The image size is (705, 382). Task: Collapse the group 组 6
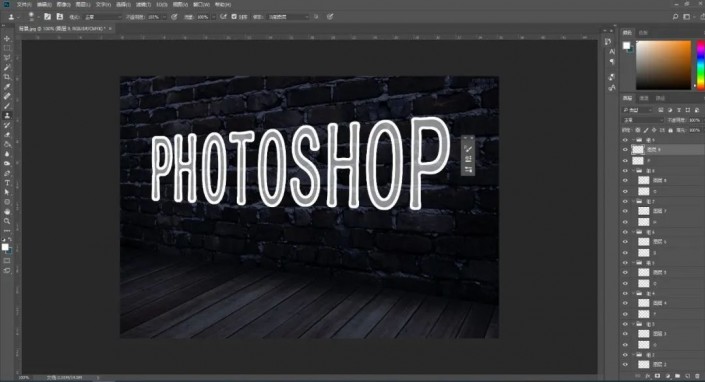pos(633,232)
